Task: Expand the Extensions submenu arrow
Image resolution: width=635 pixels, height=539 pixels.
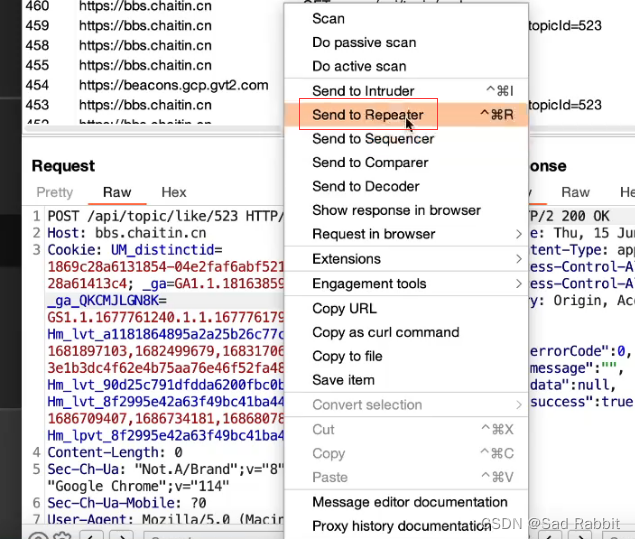Action: (x=519, y=259)
